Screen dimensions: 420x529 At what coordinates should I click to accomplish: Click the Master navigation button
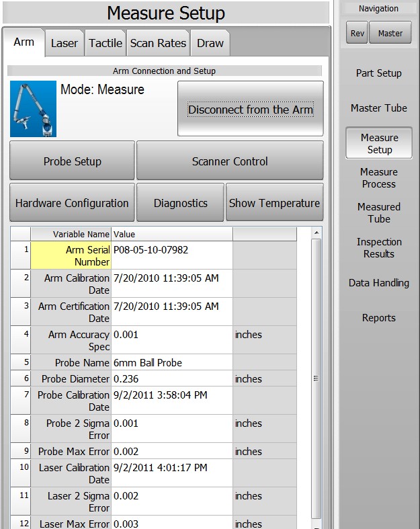[x=390, y=33]
